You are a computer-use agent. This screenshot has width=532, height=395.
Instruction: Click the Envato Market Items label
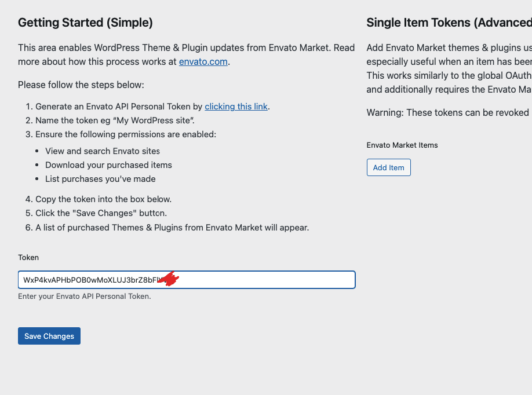tap(402, 145)
